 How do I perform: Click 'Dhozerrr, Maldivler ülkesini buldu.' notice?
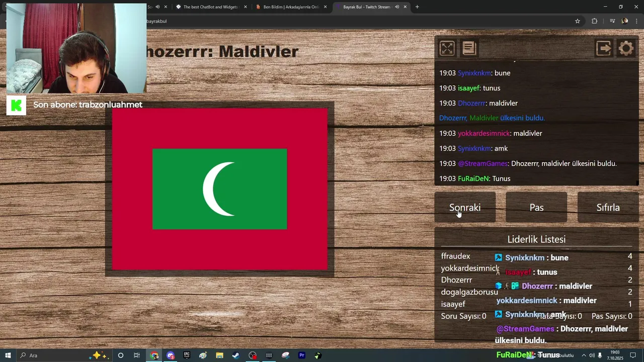pyautogui.click(x=492, y=118)
